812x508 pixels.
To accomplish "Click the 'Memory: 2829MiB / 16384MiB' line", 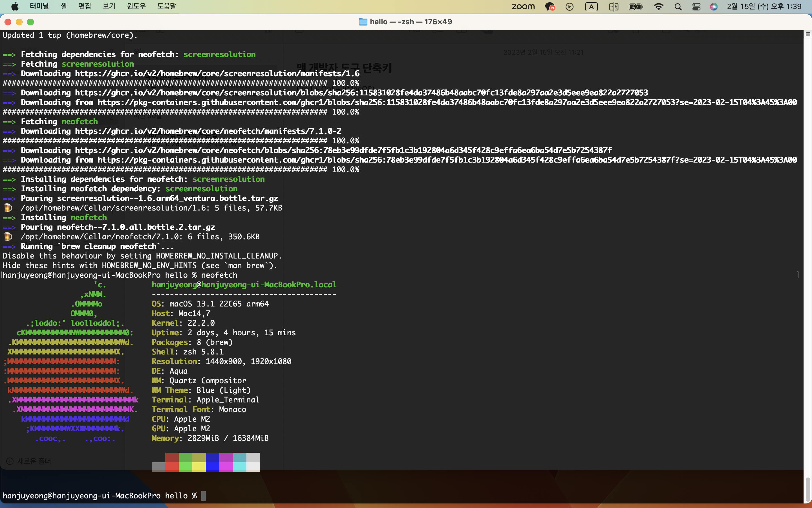I will [x=210, y=438].
